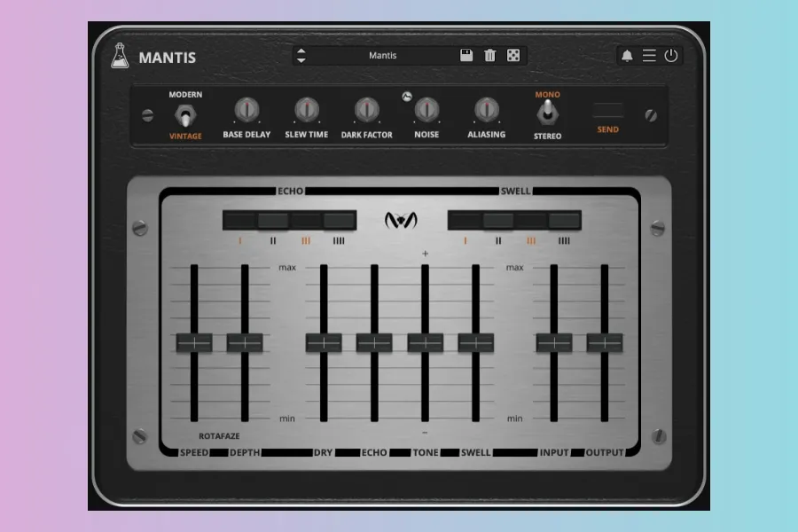Screen dimensions: 798x532
Task: Click the Mantis insect logo in center
Action: pos(402,220)
